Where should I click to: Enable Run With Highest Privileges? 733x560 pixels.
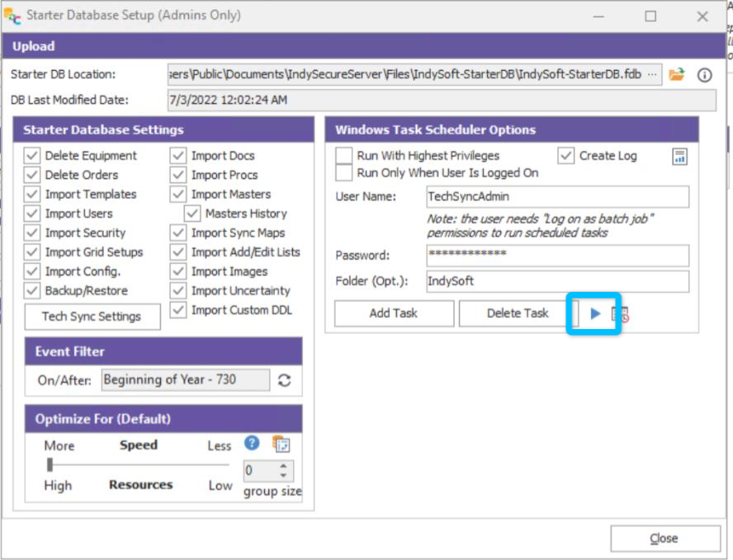click(x=344, y=156)
